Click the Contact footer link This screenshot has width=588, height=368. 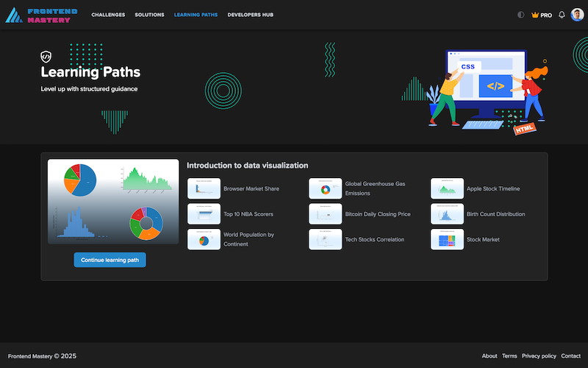point(570,356)
